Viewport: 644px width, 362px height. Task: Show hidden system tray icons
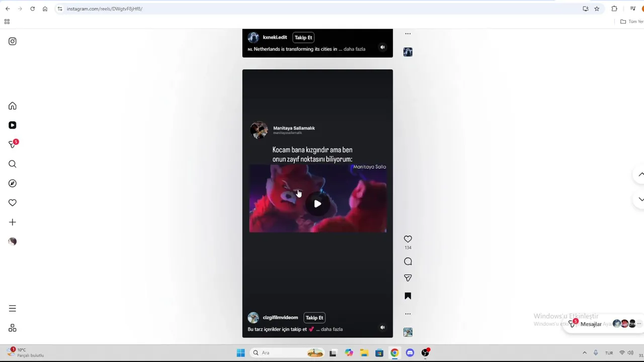(x=584, y=353)
